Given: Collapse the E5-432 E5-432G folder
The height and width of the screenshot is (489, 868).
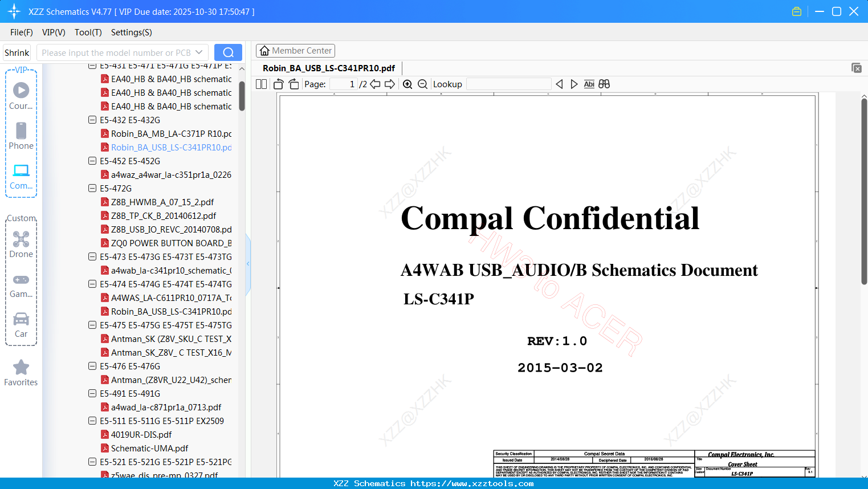Looking at the screenshot, I should point(92,120).
